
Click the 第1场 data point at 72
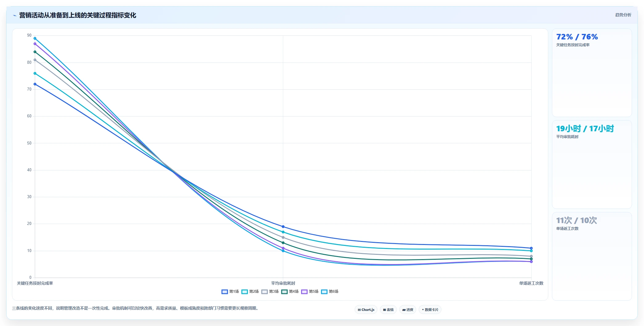pyautogui.click(x=35, y=84)
